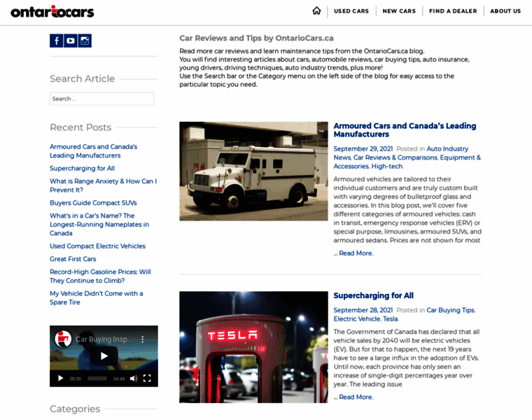Open recent post Used Compact Electric Vehicles

[97, 246]
